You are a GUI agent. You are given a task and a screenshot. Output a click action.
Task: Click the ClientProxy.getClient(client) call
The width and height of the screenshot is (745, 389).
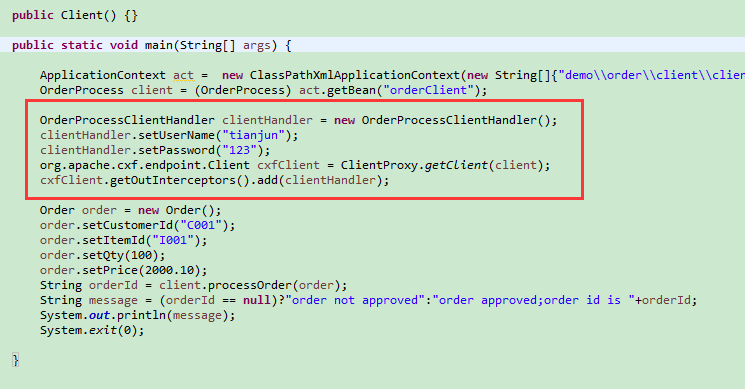[445, 165]
